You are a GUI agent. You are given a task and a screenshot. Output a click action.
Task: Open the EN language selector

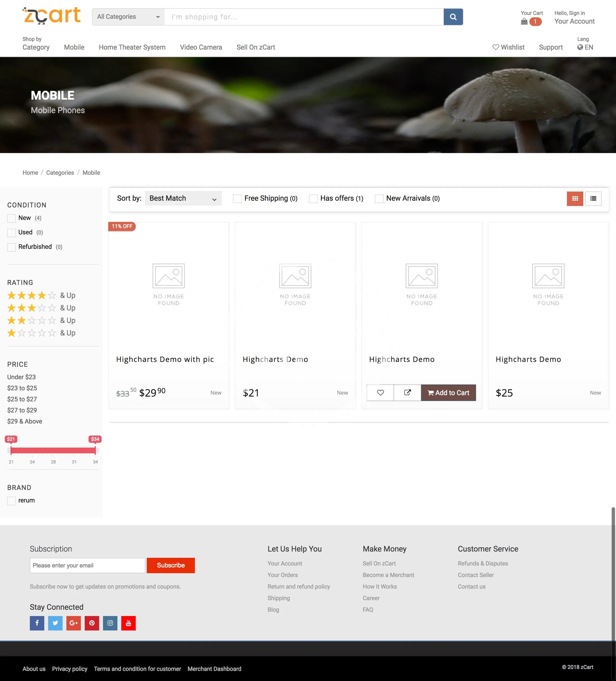pyautogui.click(x=585, y=47)
